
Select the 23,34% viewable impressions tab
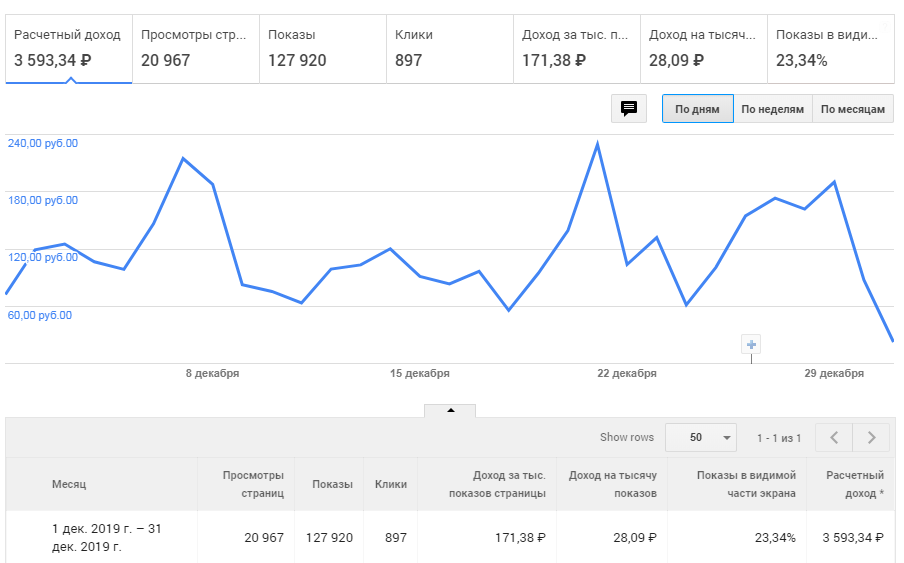click(x=830, y=47)
